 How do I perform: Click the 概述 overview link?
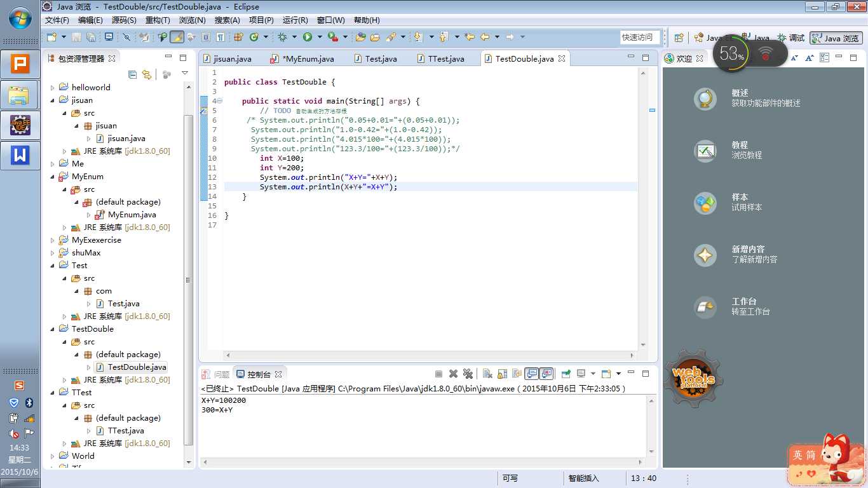(740, 93)
